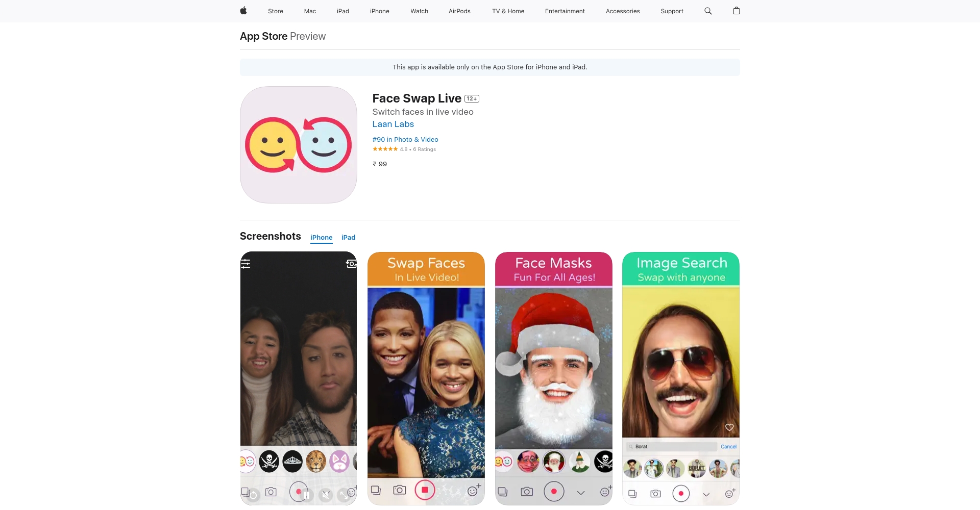The image size is (980, 510).
Task: Click the camera icon in Image Search screenshot
Action: [656, 494]
